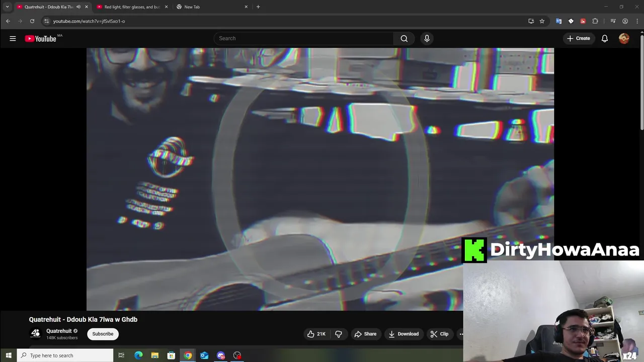The image size is (644, 362).
Task: Focus the YouTube search field
Action: click(304, 38)
